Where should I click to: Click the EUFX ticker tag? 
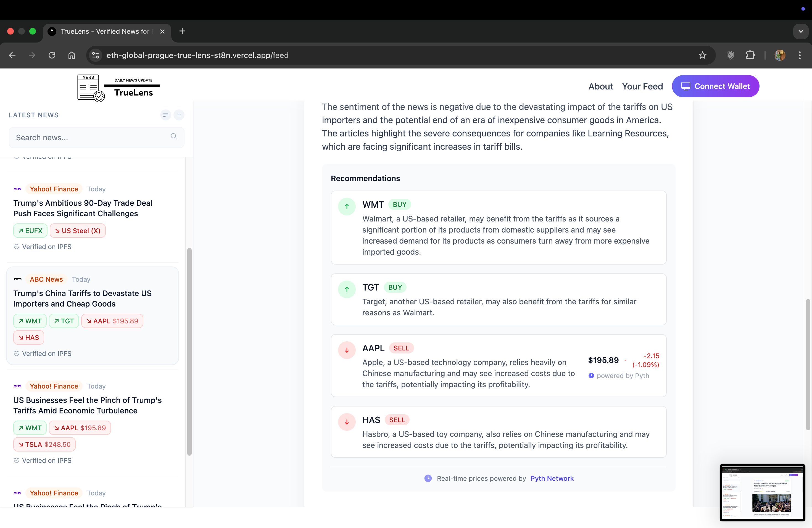30,231
